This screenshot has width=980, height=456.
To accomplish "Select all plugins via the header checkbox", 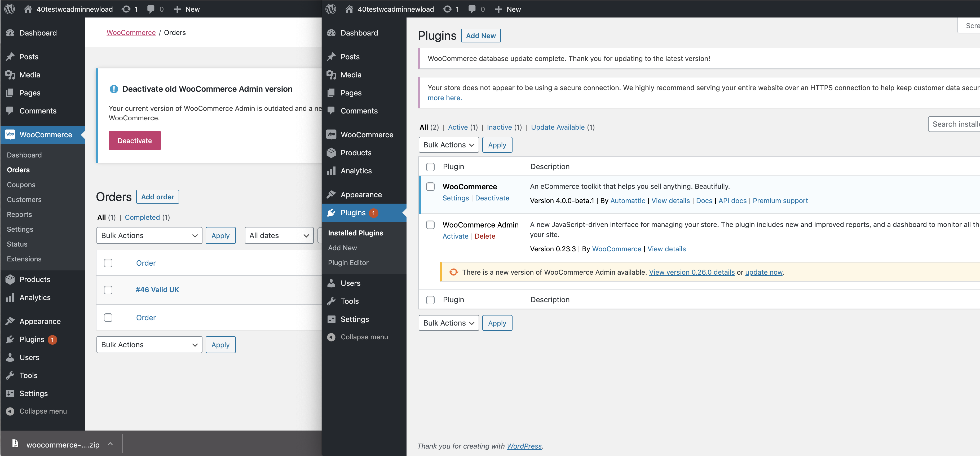I will [430, 167].
